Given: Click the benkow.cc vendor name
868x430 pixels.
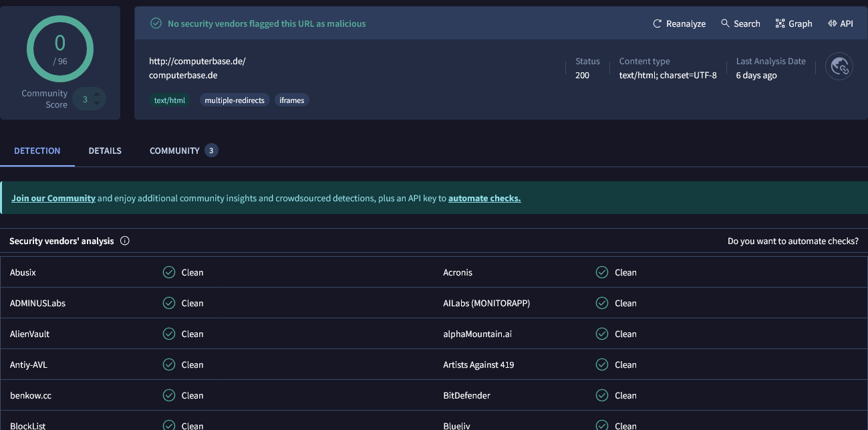Looking at the screenshot, I should tap(31, 395).
